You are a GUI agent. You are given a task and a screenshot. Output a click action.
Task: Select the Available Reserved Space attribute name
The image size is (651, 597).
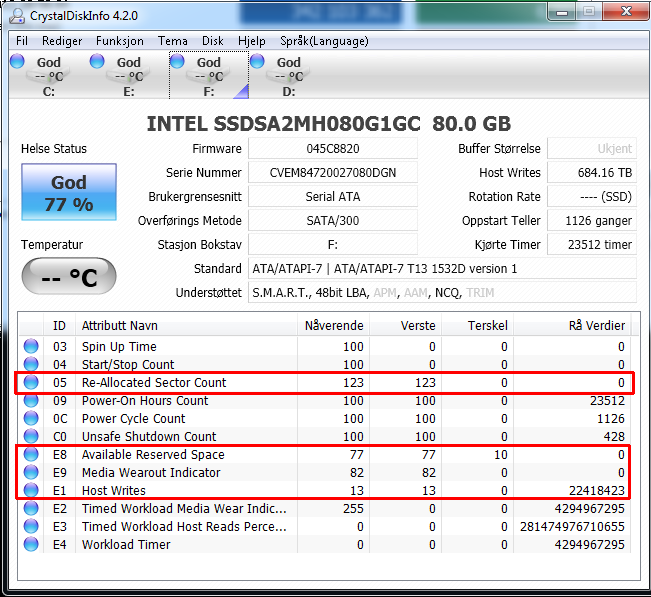153,454
